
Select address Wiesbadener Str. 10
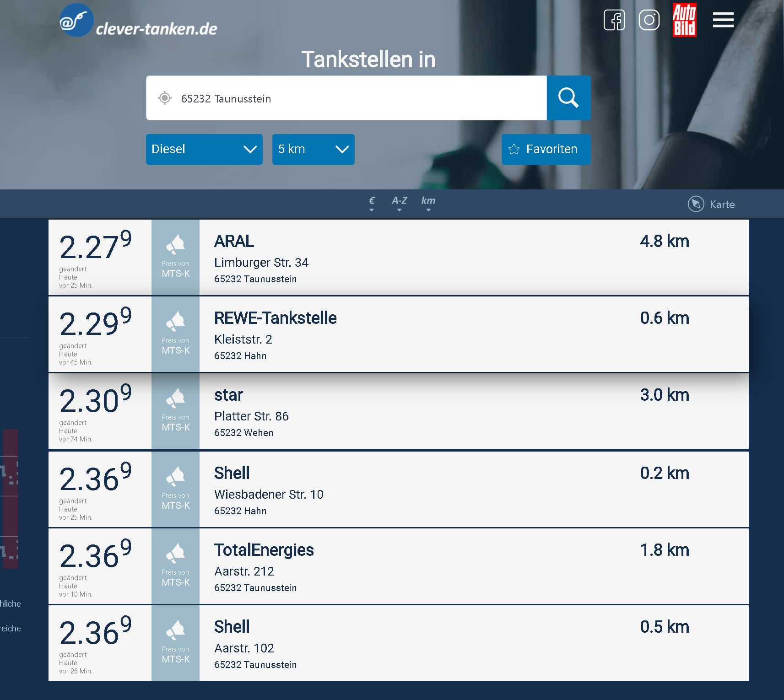tap(269, 494)
